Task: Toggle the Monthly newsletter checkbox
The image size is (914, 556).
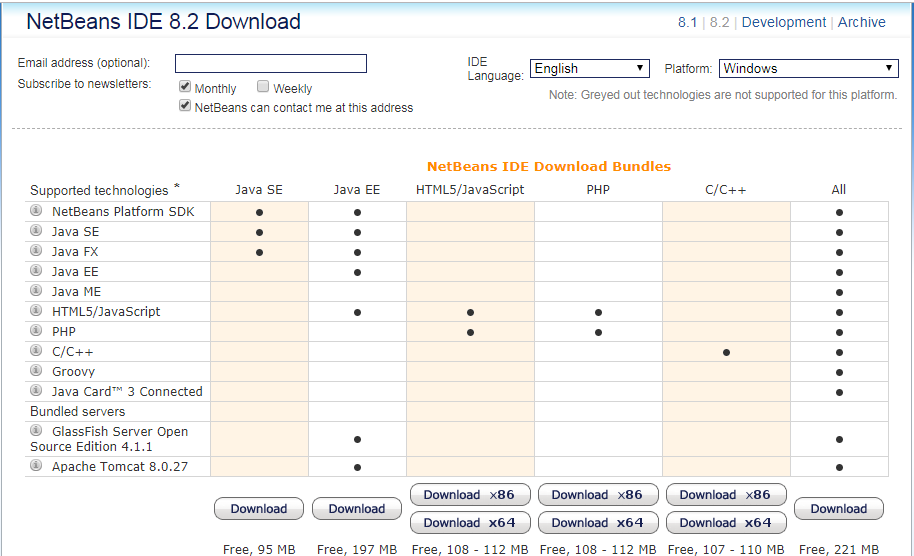Action: pos(185,86)
